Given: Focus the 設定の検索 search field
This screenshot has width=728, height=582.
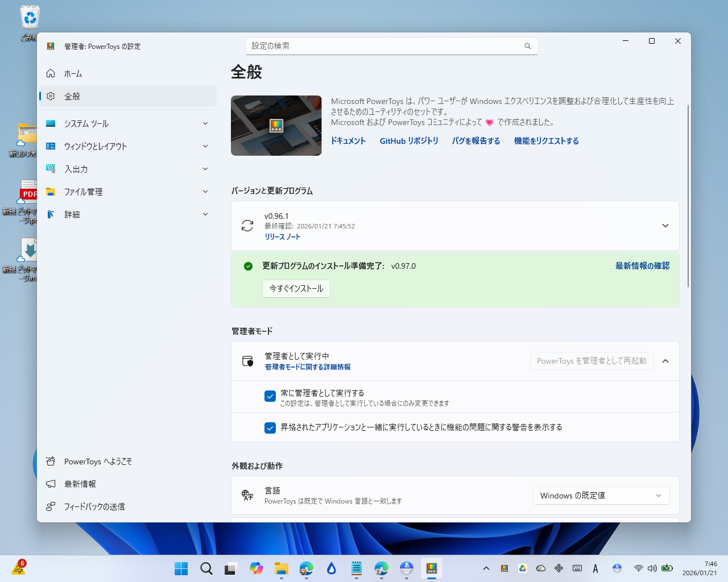Looking at the screenshot, I should [391, 46].
